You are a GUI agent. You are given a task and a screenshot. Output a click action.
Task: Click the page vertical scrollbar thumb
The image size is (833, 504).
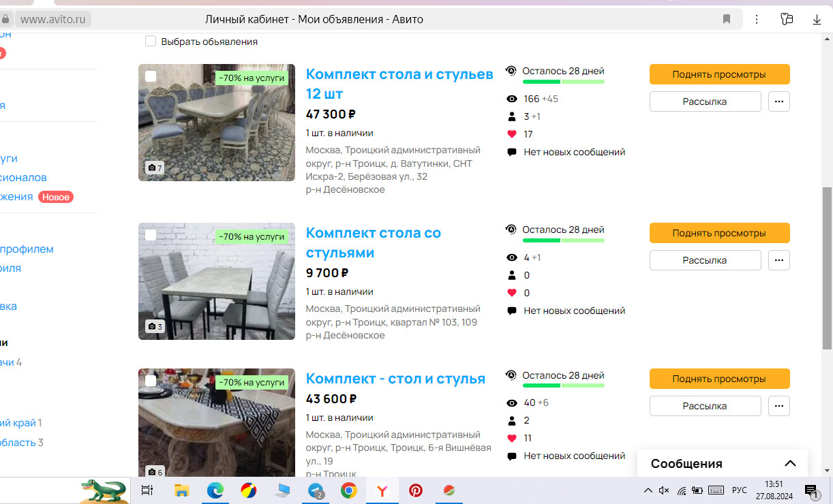coord(828,268)
